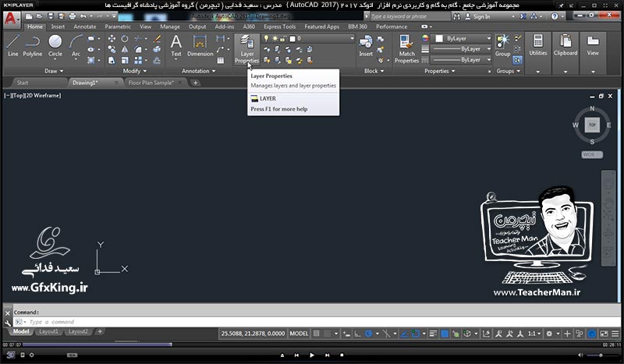
Task: Select the Stretch tool icon
Action: (x=112, y=60)
